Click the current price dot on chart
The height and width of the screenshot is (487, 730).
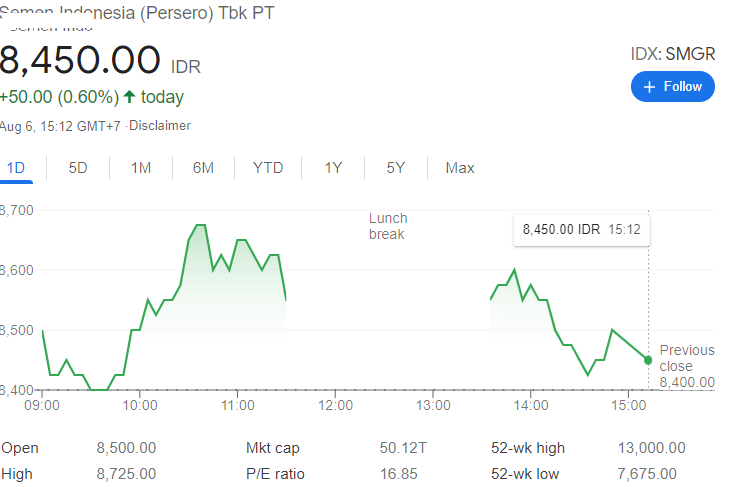(648, 360)
